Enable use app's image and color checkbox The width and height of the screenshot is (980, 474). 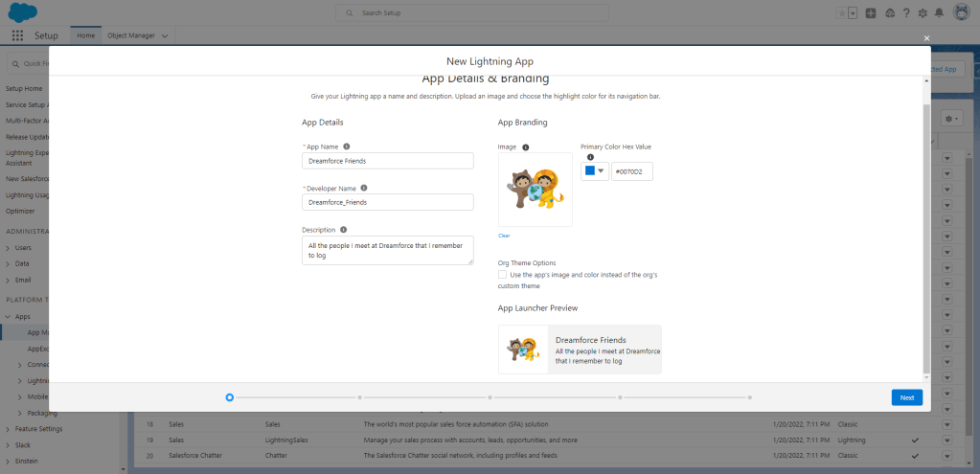(x=502, y=275)
